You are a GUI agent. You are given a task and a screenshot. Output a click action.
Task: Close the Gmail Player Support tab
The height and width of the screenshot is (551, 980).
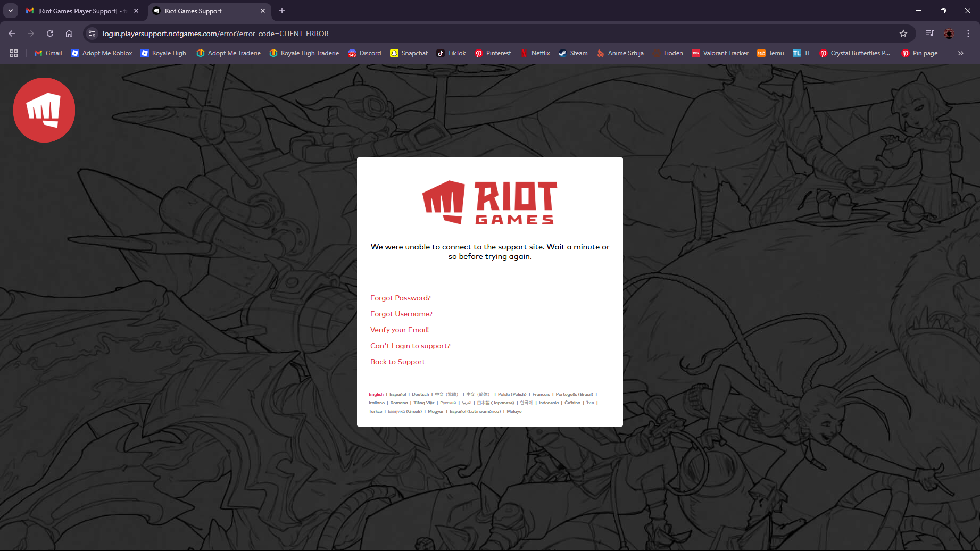pos(136,11)
